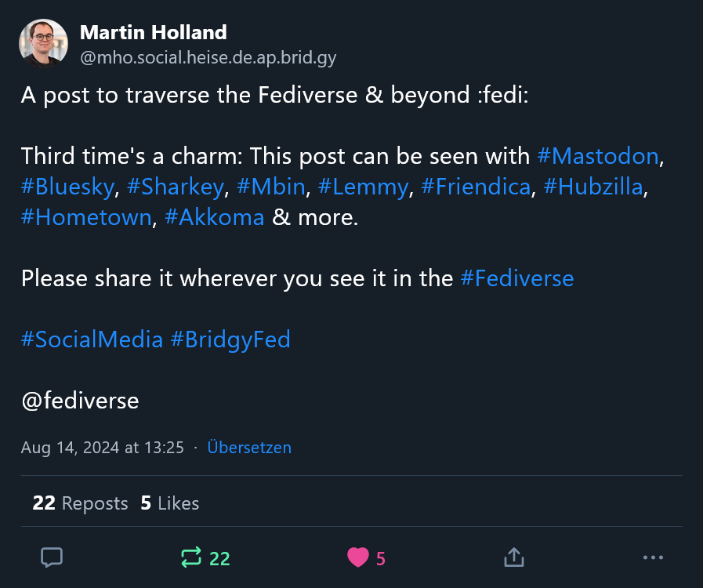Image resolution: width=703 pixels, height=588 pixels.
Task: Click the Martin Holland display name
Action: [x=154, y=32]
